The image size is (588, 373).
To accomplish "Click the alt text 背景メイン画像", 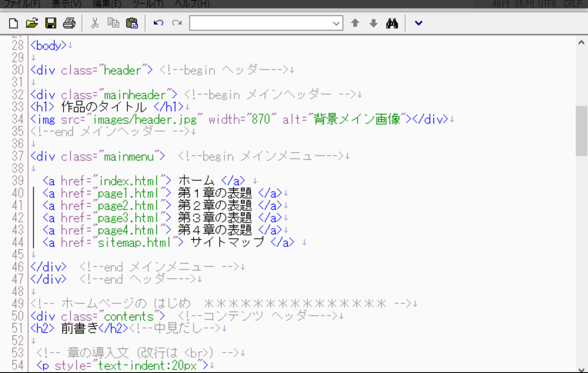I will [357, 119].
